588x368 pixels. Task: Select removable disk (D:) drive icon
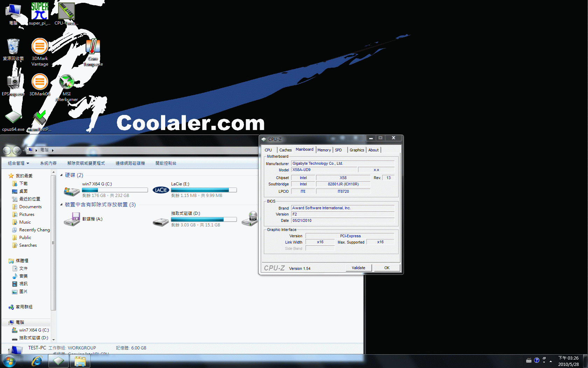pos(161,222)
